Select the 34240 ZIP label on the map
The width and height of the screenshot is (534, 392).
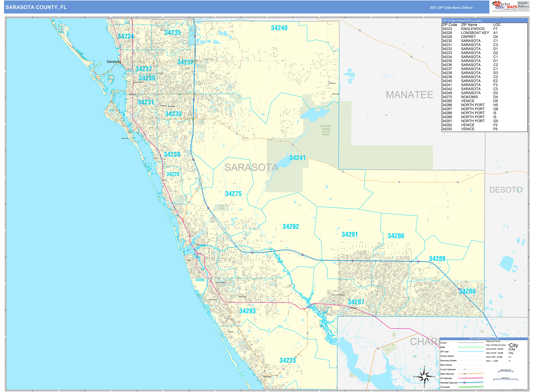coord(279,28)
